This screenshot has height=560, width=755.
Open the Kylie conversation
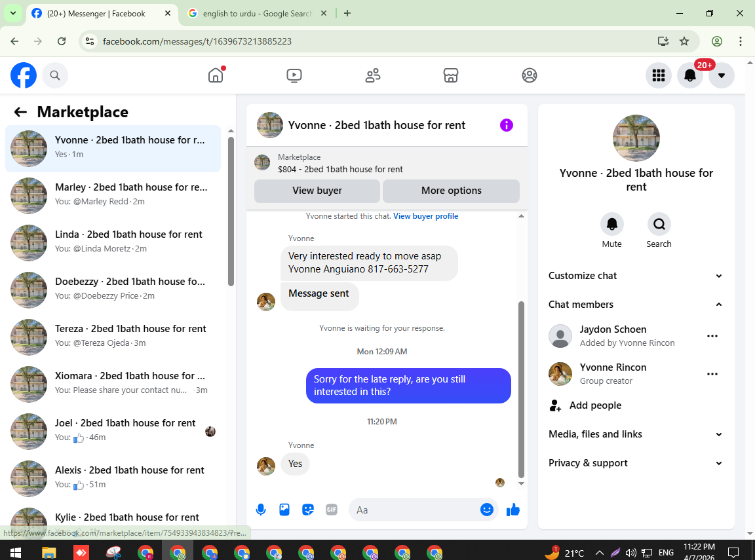113,519
